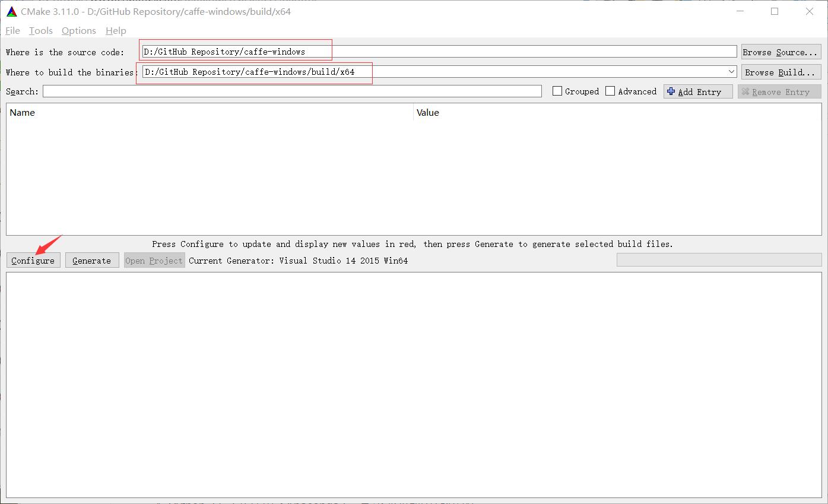
Task: Open the Help menu
Action: click(x=116, y=31)
